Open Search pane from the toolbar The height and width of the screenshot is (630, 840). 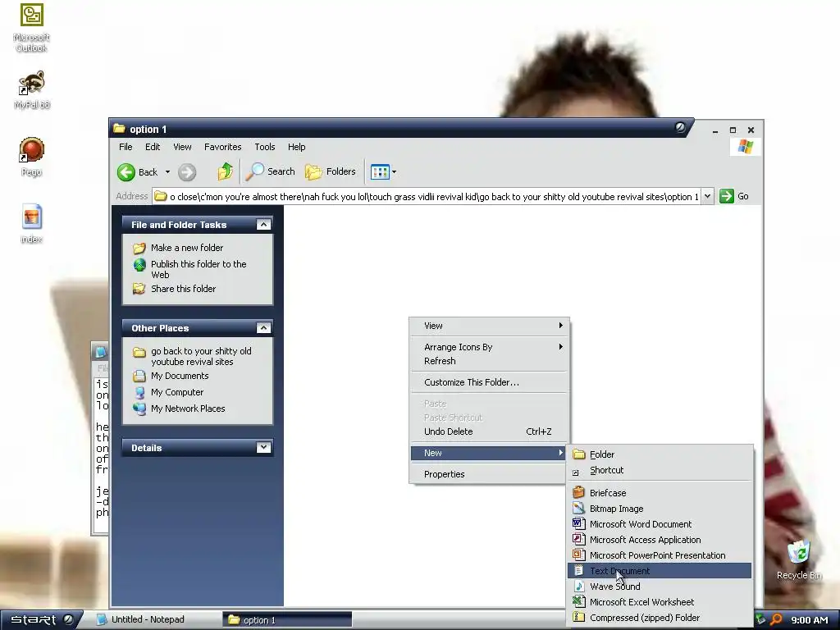point(271,171)
